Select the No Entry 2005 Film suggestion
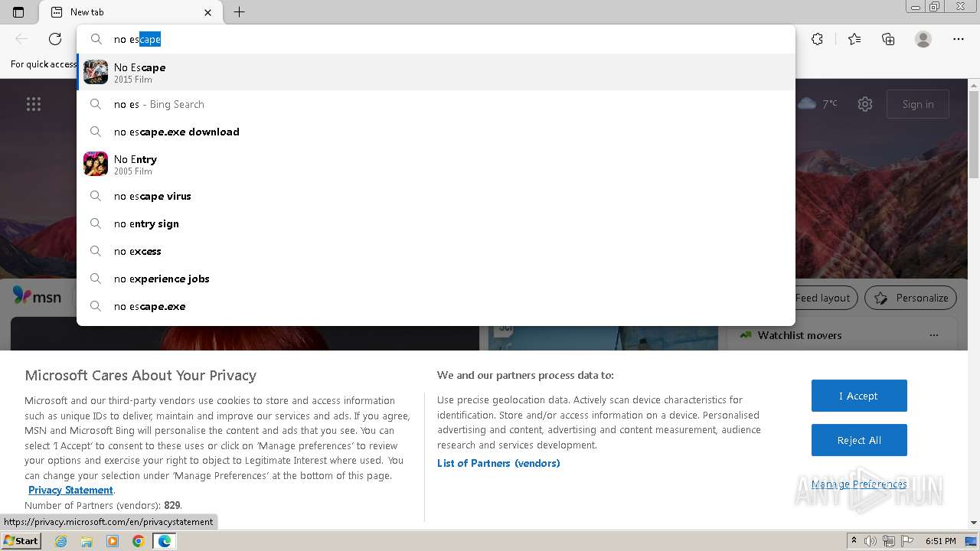980x551 pixels. pos(436,164)
